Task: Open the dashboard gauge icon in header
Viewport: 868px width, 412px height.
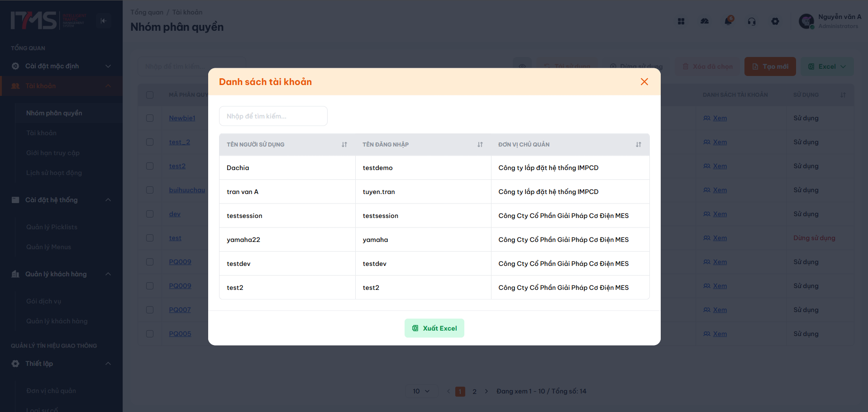Action: (x=705, y=21)
